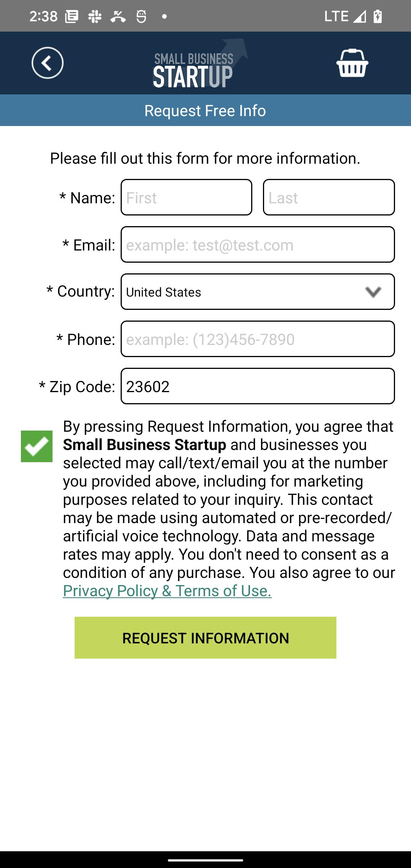Screen dimensions: 411x868
Task: Open Privacy Policy & Terms of Use link
Action: (x=167, y=591)
